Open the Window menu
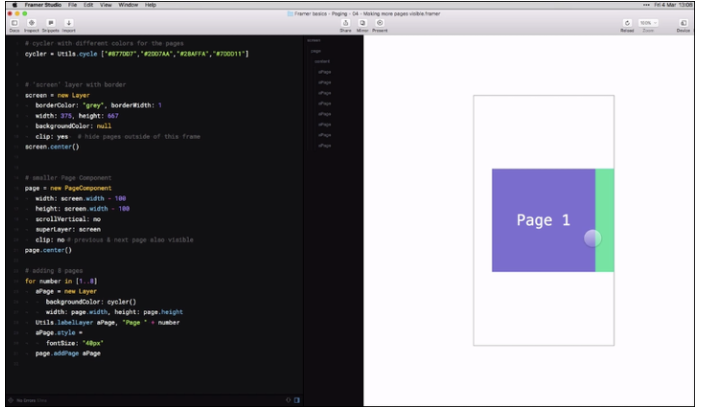Image resolution: width=702 pixels, height=408 pixels. point(128,5)
